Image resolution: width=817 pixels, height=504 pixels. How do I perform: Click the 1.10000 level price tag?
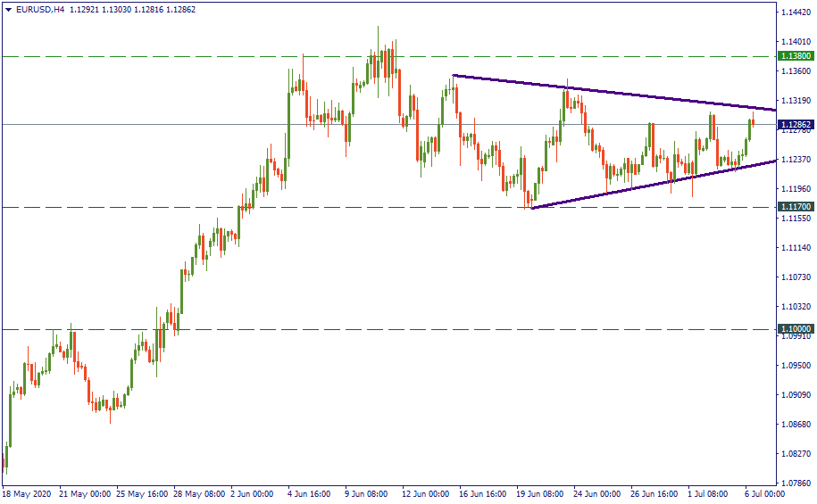(796, 329)
